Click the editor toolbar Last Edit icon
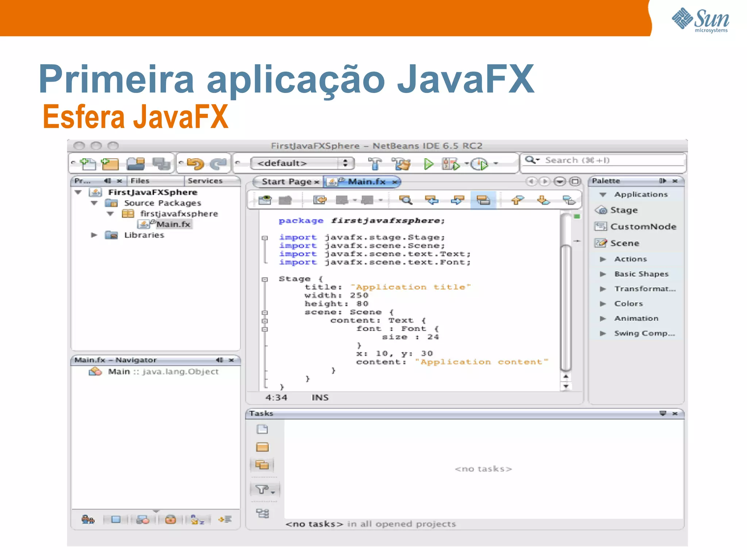 [320, 200]
